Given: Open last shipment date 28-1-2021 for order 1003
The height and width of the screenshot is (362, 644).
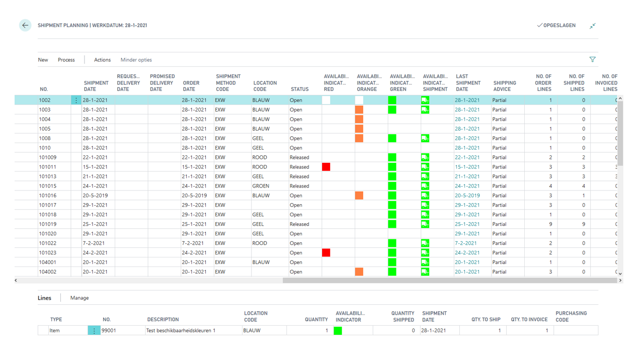Looking at the screenshot, I should pyautogui.click(x=467, y=110).
